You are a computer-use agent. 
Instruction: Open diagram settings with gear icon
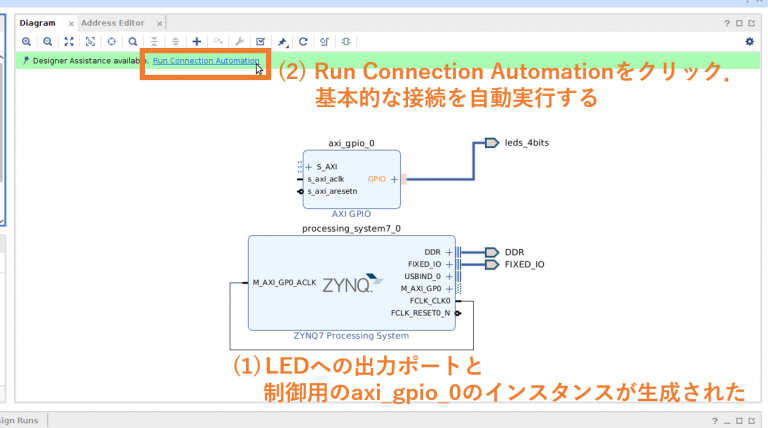(749, 41)
